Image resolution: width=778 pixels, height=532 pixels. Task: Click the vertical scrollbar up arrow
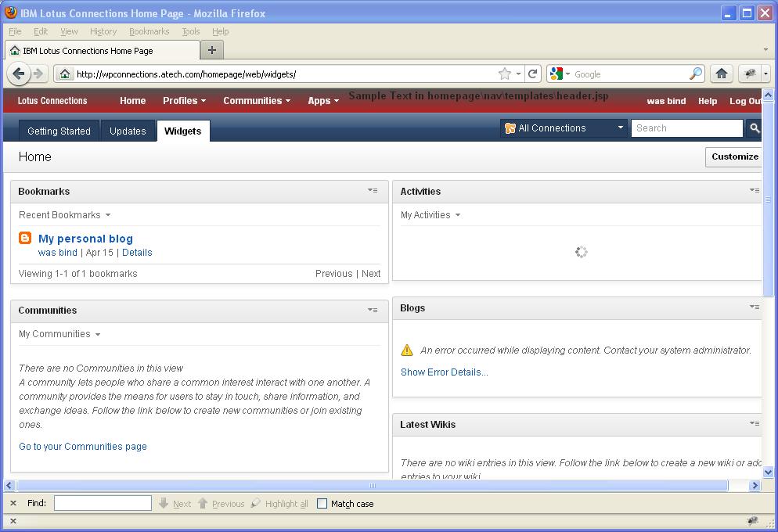[x=768, y=95]
